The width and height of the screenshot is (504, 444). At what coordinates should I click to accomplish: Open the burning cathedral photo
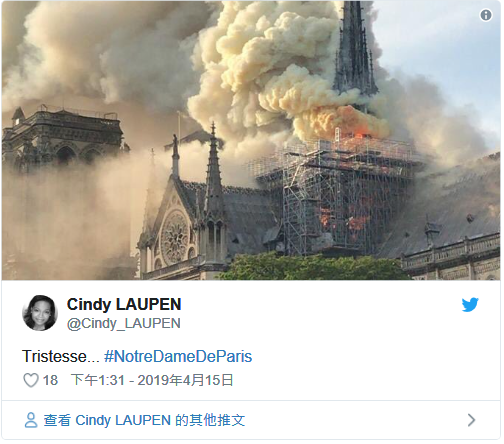[x=252, y=141]
